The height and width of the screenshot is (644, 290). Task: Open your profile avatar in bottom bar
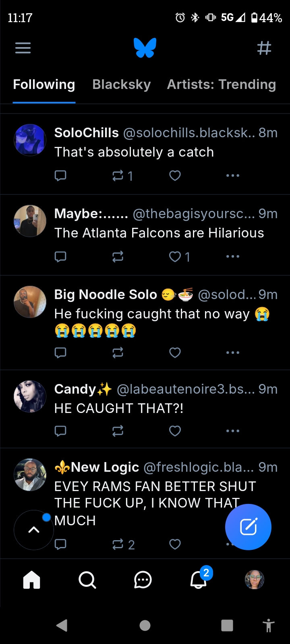tap(255, 580)
